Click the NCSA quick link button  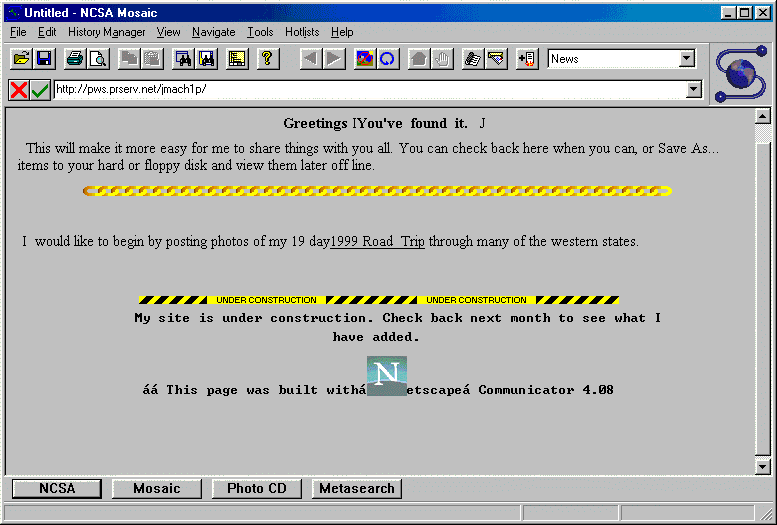coord(57,488)
